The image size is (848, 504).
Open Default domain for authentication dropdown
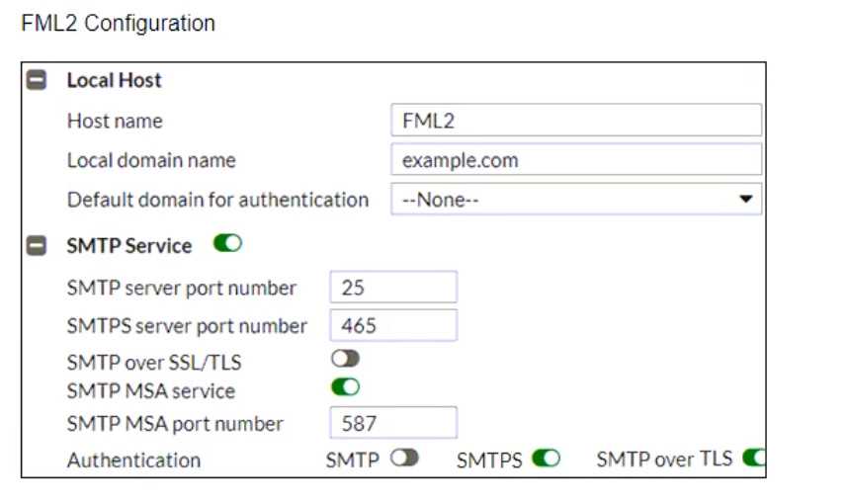[576, 200]
